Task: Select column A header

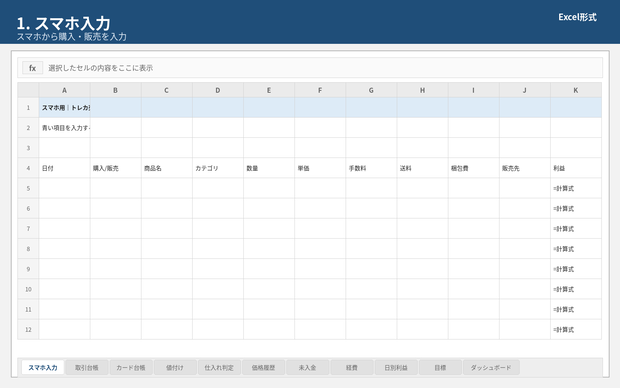Action: [x=64, y=90]
